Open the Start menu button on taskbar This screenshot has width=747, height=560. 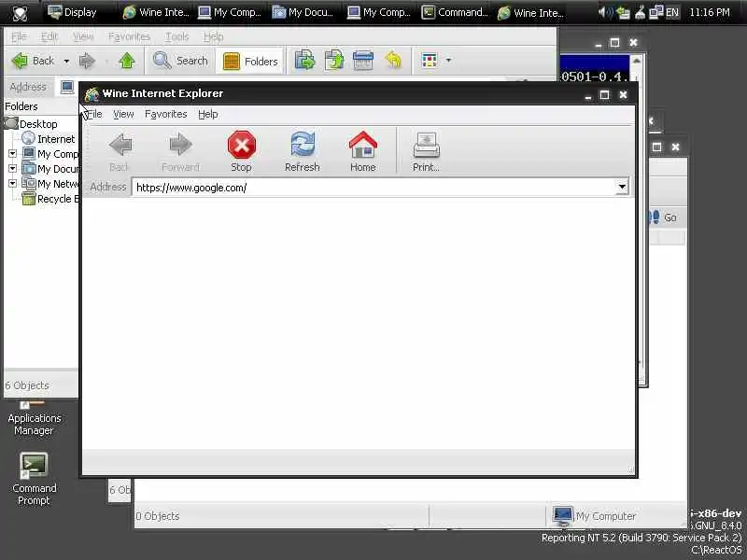point(20,13)
